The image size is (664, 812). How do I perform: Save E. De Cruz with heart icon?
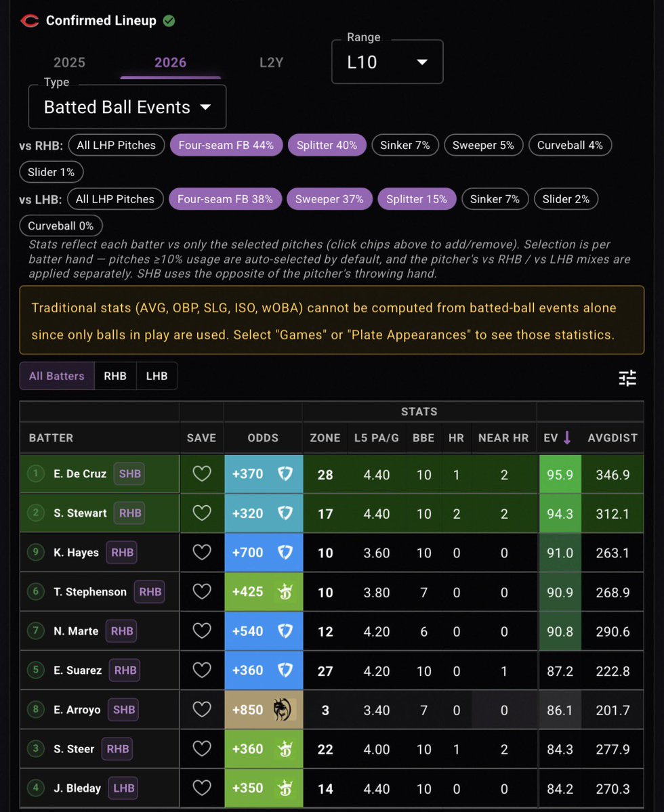click(x=202, y=474)
